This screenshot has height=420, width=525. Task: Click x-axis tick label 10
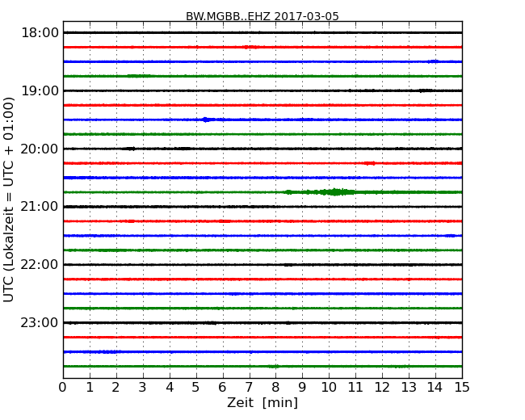(x=329, y=388)
